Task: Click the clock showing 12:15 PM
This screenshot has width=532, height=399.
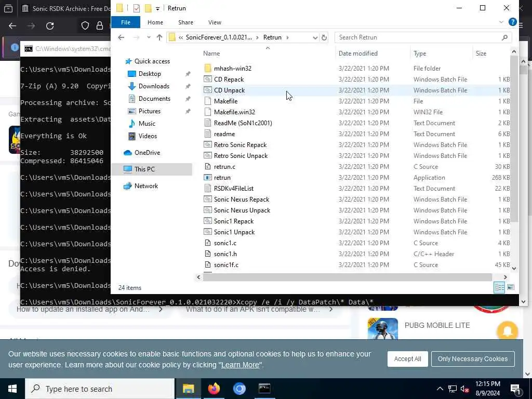Action: [487, 384]
